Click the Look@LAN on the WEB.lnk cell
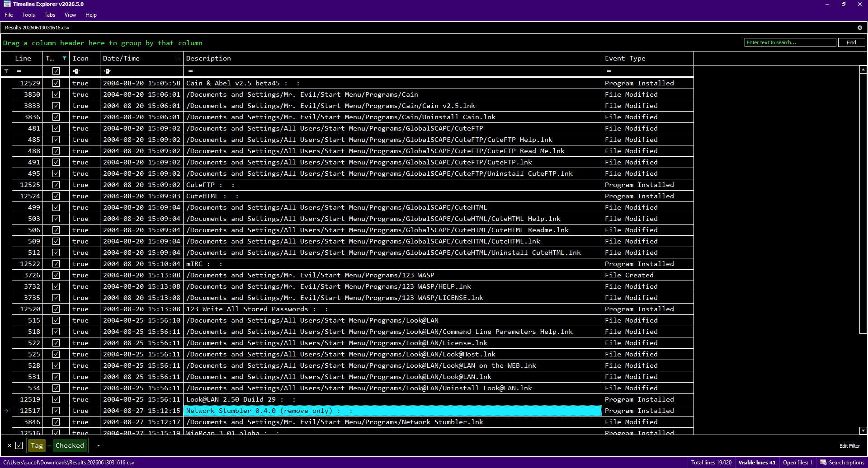868x468 pixels. click(392, 365)
